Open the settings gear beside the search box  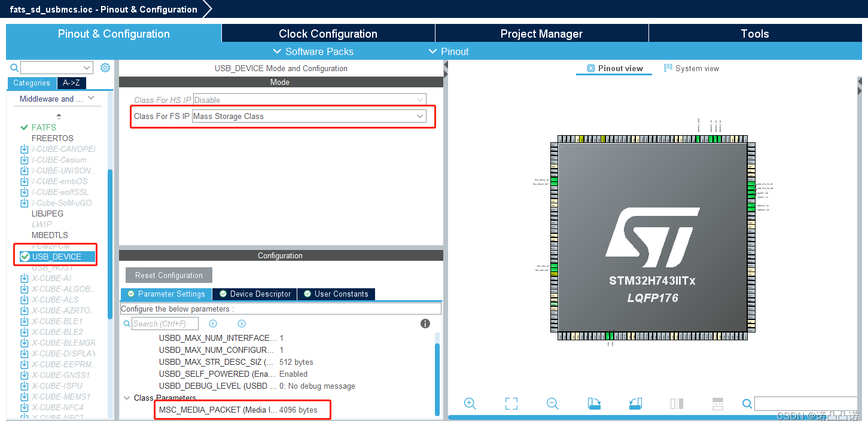105,68
